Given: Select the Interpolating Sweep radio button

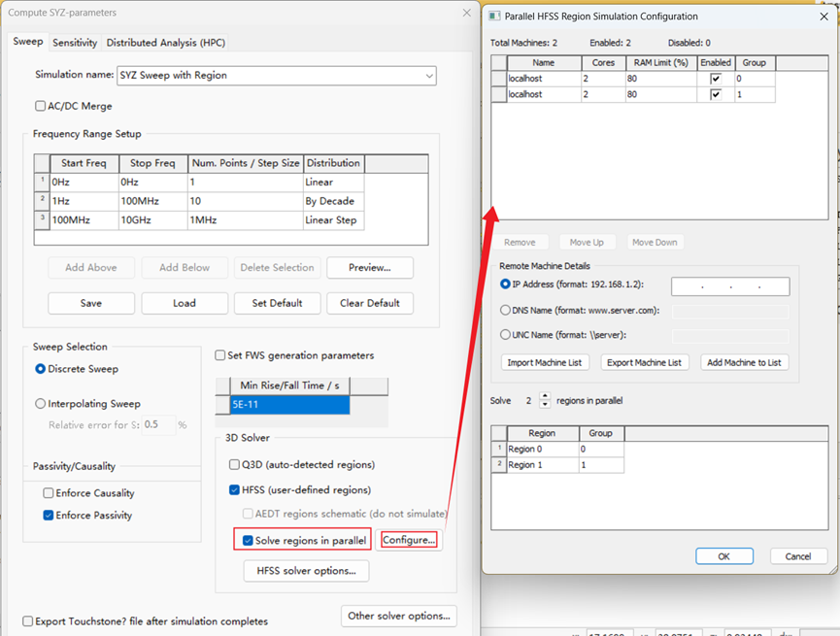Looking at the screenshot, I should [41, 404].
